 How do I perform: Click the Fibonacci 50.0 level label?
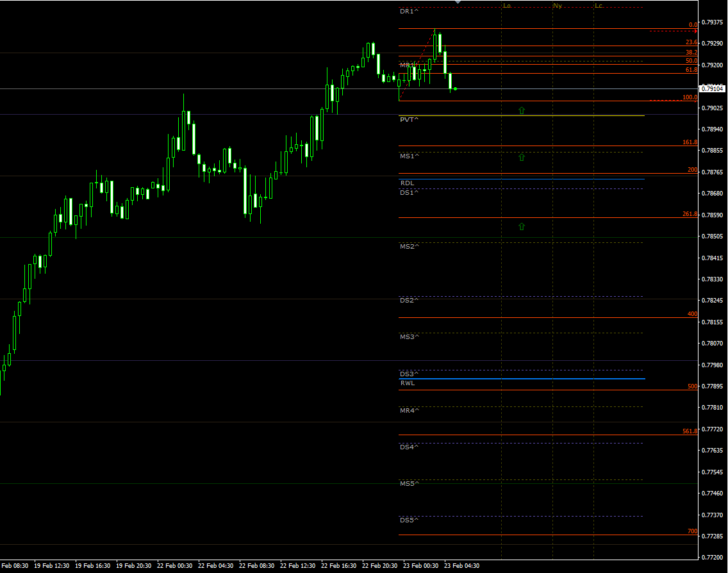[691, 61]
